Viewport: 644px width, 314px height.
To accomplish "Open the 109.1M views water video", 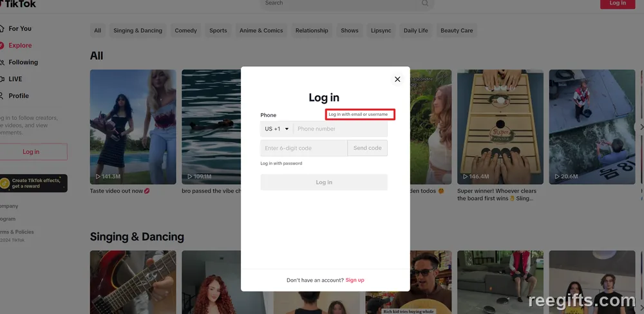I will 211,127.
